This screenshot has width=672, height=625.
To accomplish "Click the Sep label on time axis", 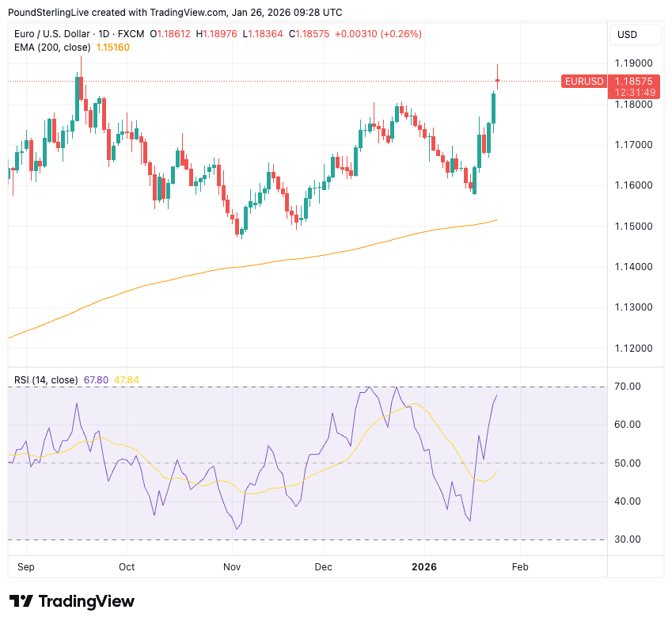I will (x=25, y=567).
